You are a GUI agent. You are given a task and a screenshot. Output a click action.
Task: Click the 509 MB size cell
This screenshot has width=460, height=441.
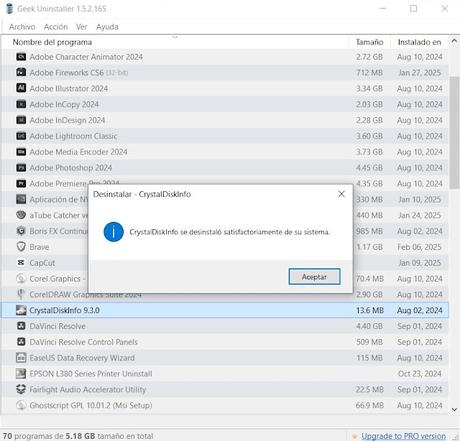(369, 342)
